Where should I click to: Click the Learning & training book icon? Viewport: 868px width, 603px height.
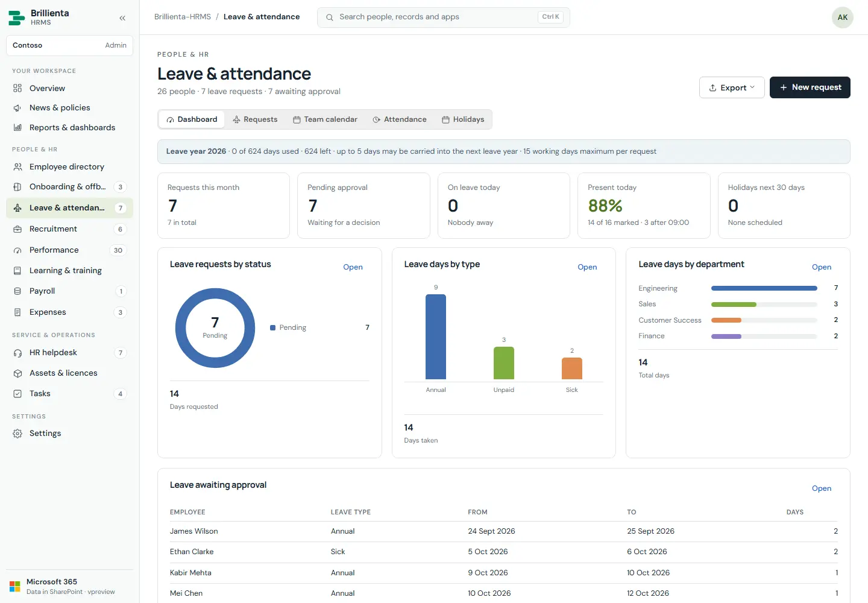coord(17,271)
